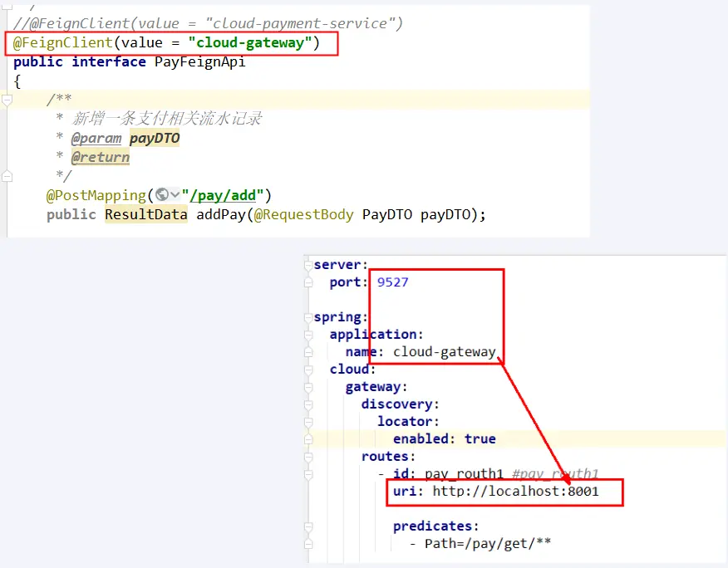Screen dimensions: 728x568
Task: Collapse the routes: block fold marker
Action: pyautogui.click(x=308, y=457)
